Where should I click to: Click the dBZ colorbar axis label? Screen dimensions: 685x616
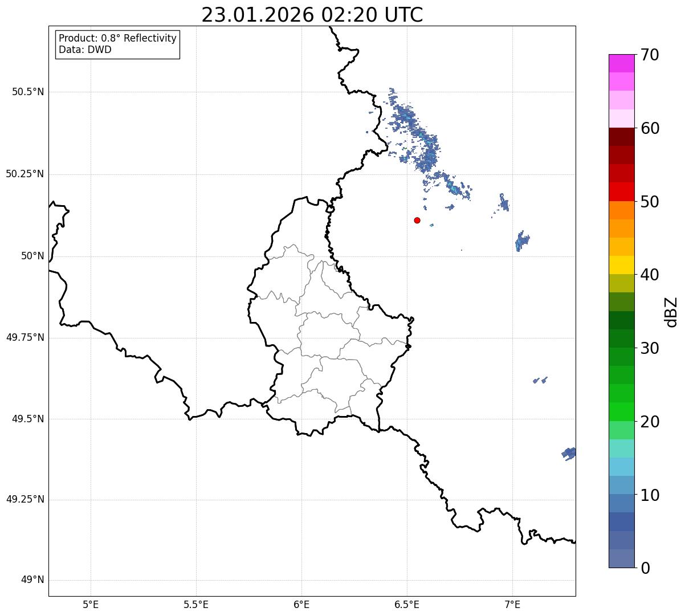point(671,311)
